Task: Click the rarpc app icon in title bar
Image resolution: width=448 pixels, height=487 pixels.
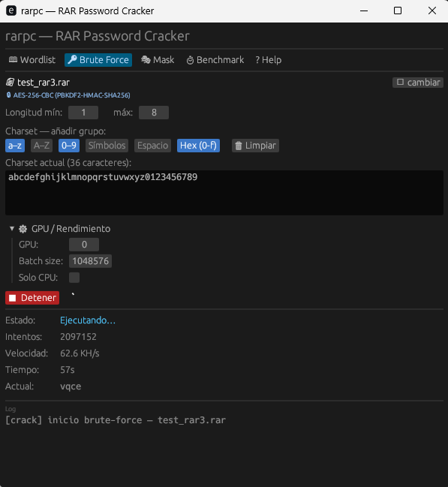Action: 11,11
